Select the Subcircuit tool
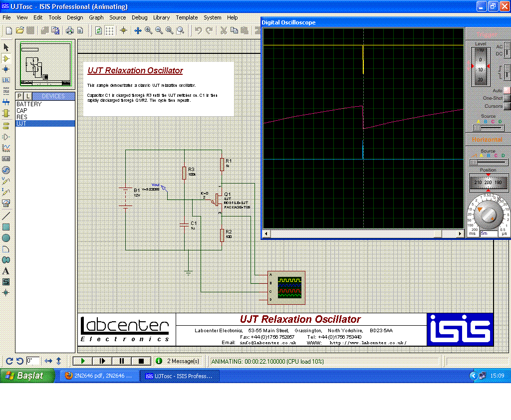511x420 pixels. [6, 113]
